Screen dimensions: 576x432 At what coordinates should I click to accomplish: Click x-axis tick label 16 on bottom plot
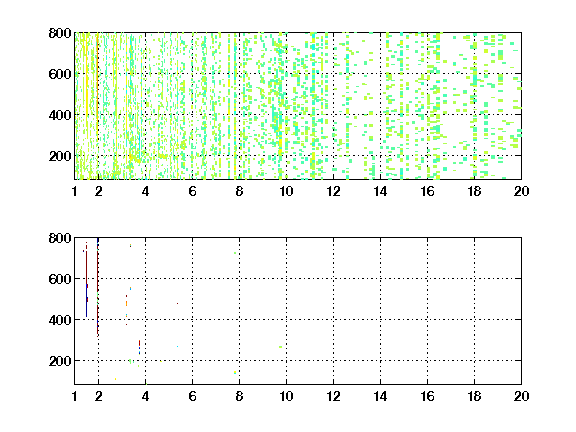[x=427, y=396]
